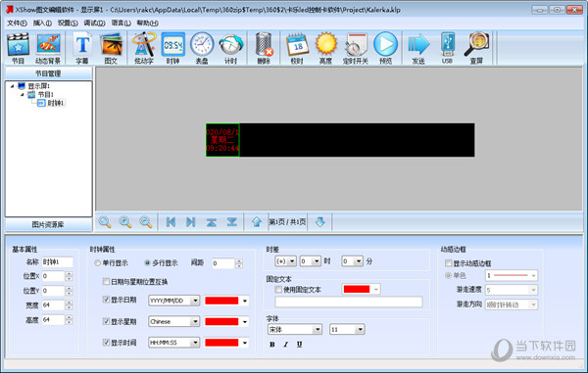Insert a 计时 timer
588x373 pixels.
(x=231, y=48)
